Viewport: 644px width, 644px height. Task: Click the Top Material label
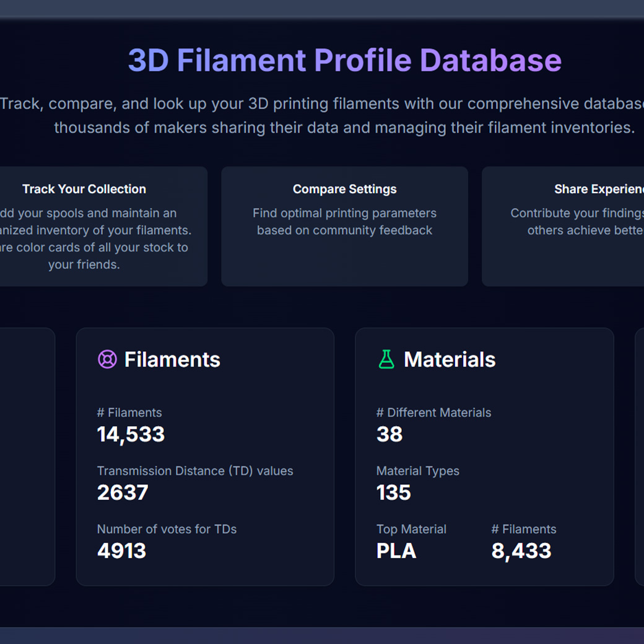411,529
